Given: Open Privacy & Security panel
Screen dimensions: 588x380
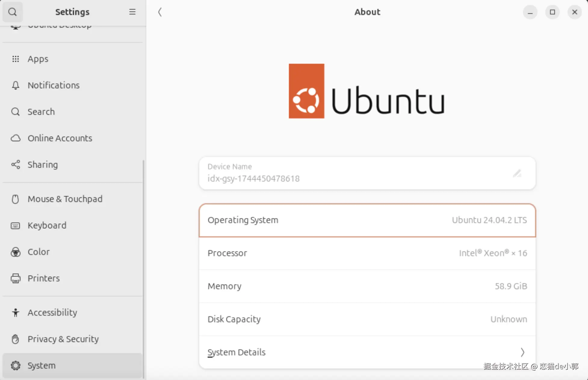Looking at the screenshot, I should (63, 339).
